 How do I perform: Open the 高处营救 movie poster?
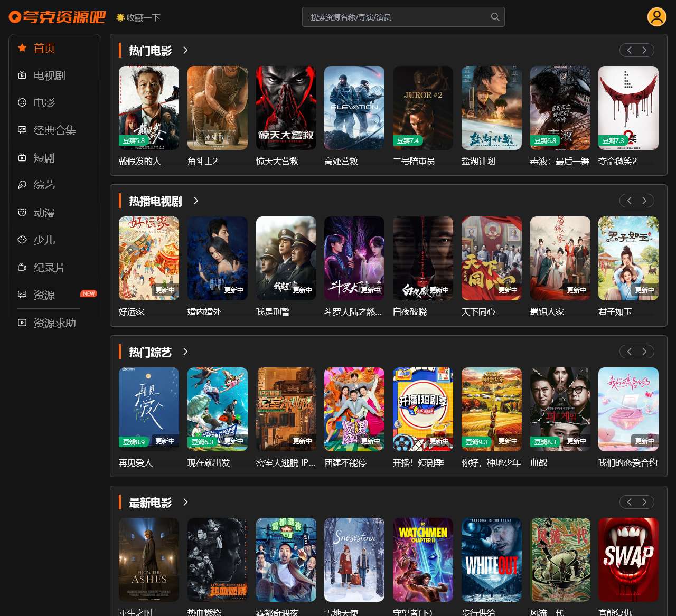(x=354, y=108)
